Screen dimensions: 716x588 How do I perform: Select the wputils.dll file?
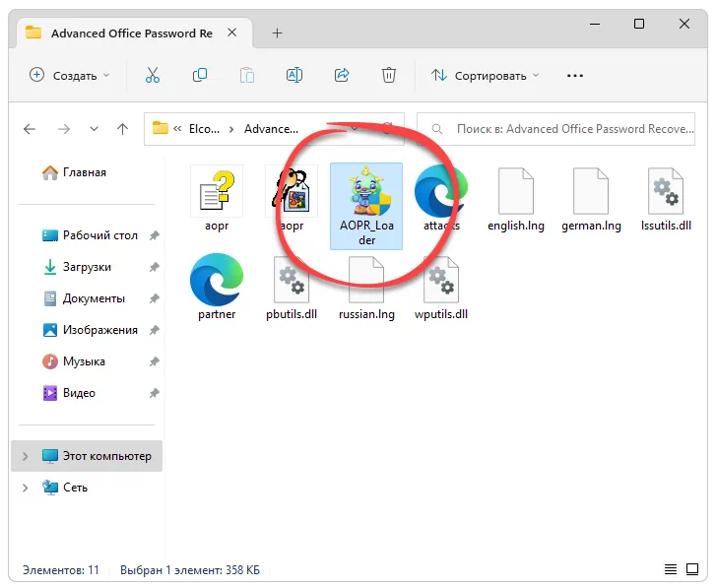pyautogui.click(x=441, y=287)
